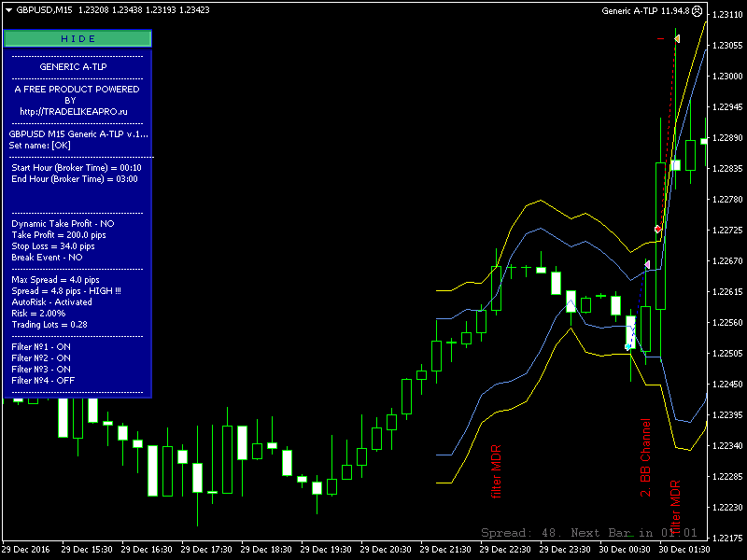Click 'Filter №3 - ON' line
747x560 pixels.
[41, 369]
